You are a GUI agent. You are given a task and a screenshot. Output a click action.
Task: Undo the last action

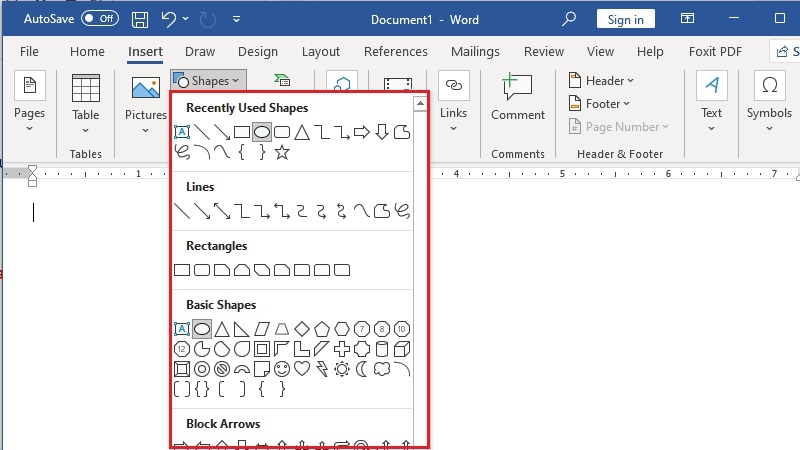[168, 19]
